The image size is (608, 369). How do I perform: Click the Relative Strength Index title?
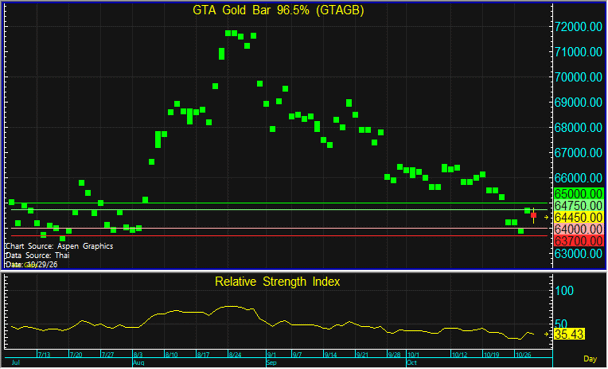[x=278, y=282]
